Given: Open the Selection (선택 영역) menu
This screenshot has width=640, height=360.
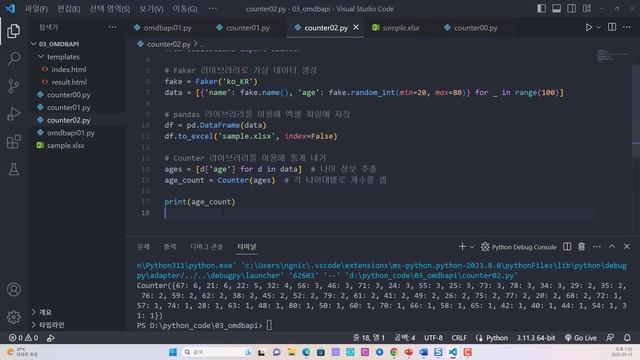Looking at the screenshot, I should 109,9.
